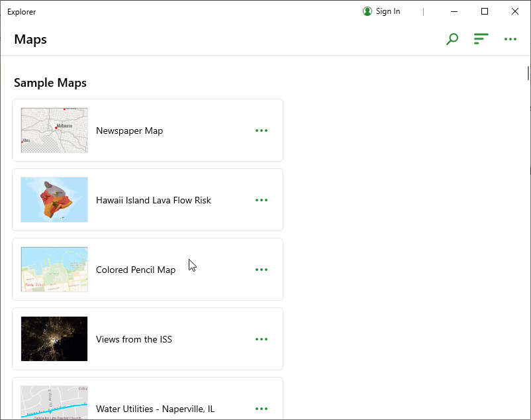The image size is (531, 420).
Task: Click the Sign In profile icon
Action: (367, 11)
